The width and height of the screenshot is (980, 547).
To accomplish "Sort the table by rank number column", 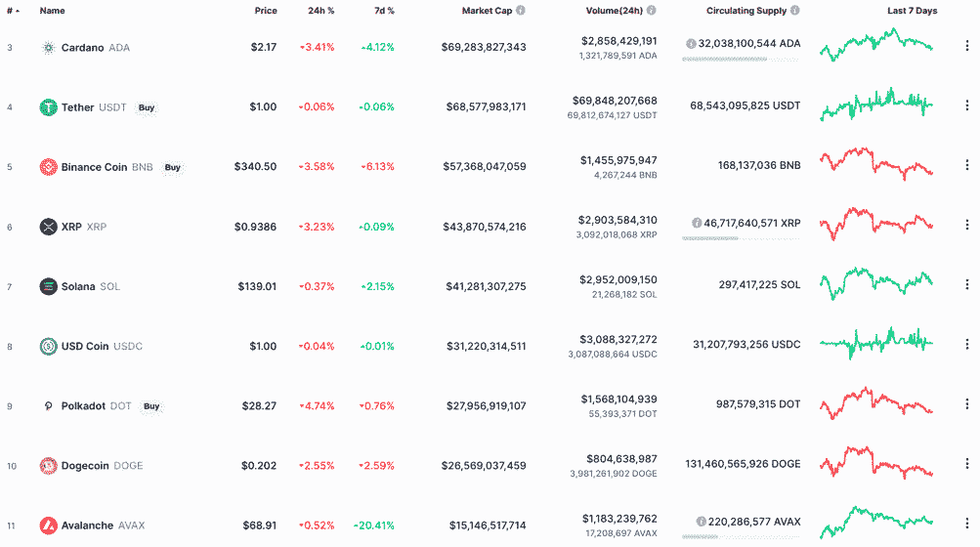I will 13,11.
